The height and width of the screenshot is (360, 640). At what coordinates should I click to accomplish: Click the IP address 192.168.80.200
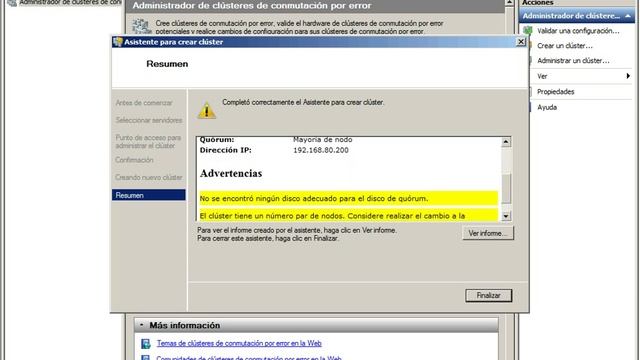(x=321, y=150)
